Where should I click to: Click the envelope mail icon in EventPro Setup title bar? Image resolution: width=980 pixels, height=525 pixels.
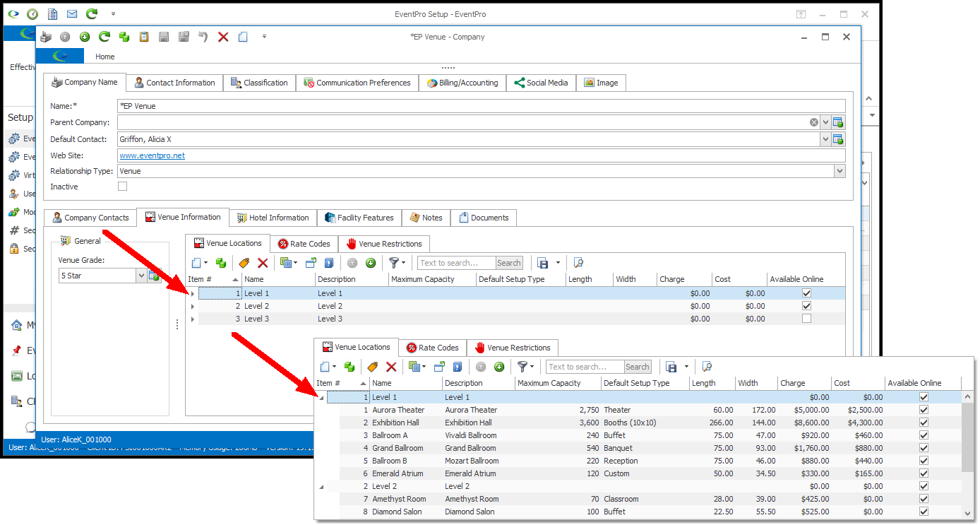pyautogui.click(x=72, y=14)
